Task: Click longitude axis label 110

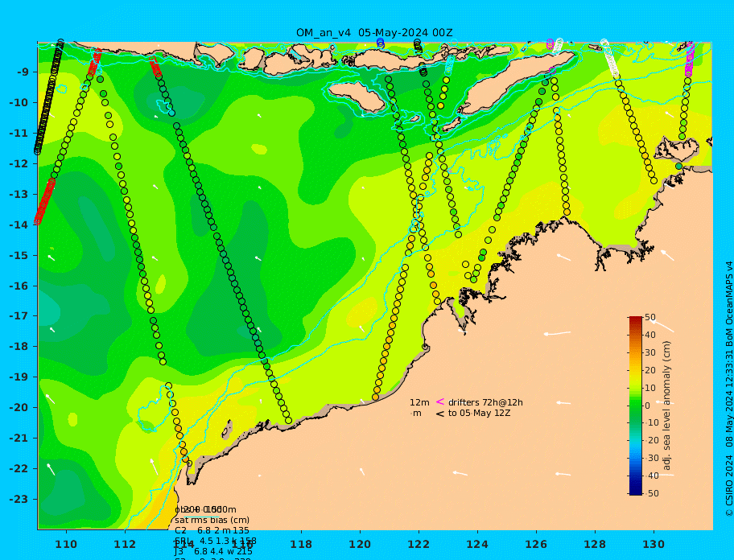Action: [x=67, y=544]
